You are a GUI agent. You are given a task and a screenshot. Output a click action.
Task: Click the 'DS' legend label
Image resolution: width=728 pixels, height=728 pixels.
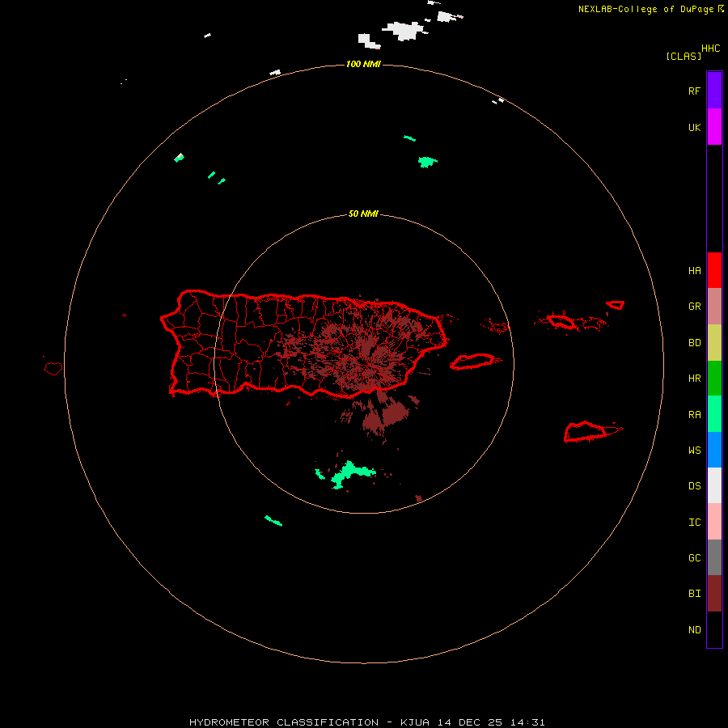click(x=694, y=486)
